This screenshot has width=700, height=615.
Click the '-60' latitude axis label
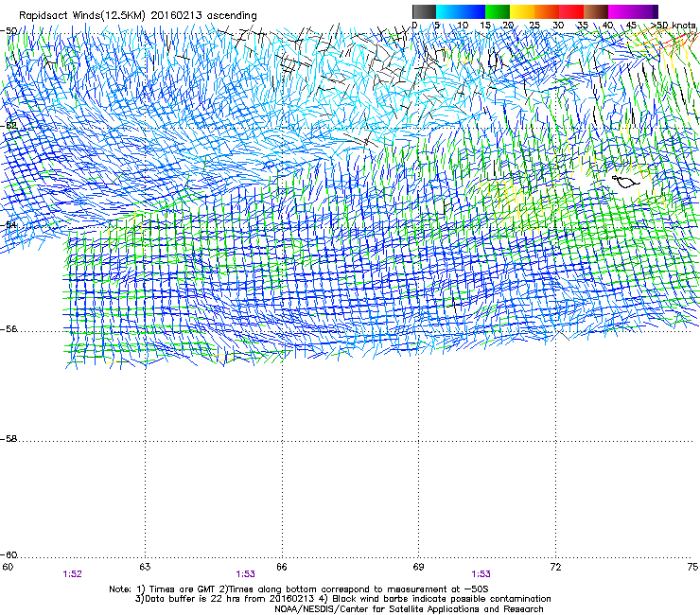point(9,555)
